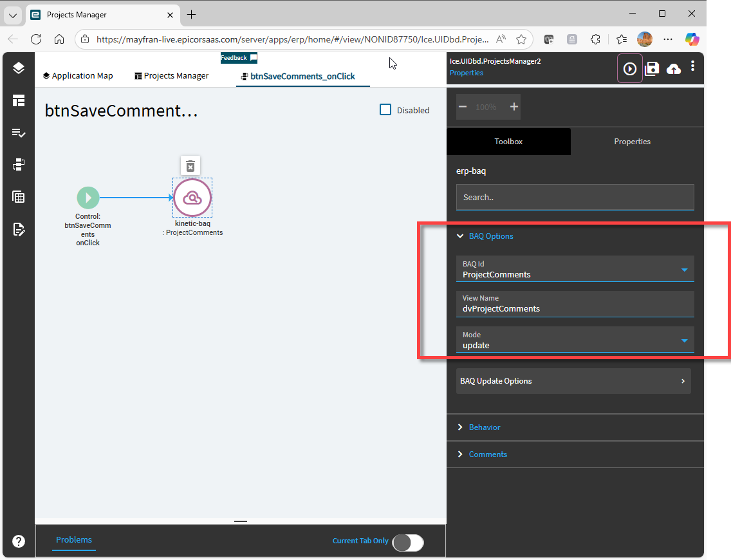The height and width of the screenshot is (560, 731).
Task: Select the green start control node
Action: (88, 198)
